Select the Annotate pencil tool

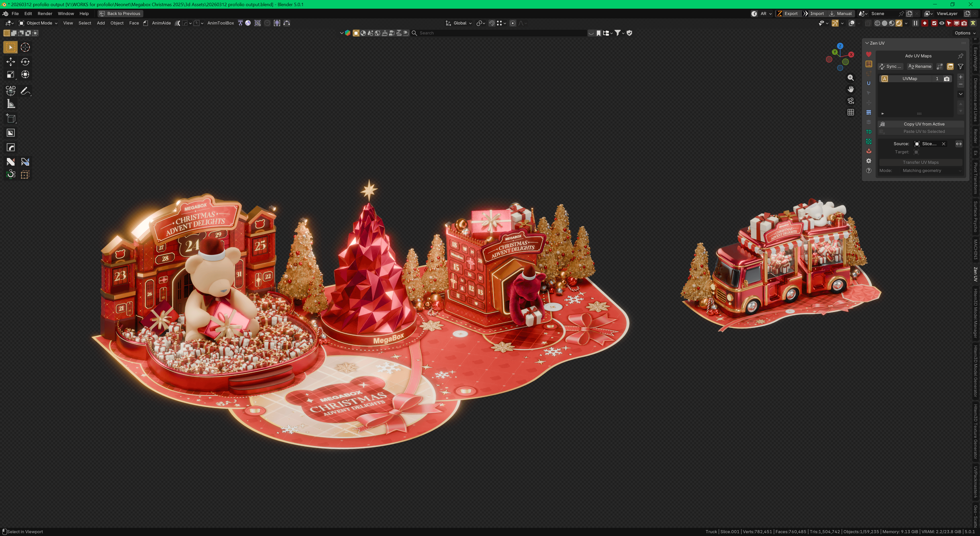pos(25,91)
